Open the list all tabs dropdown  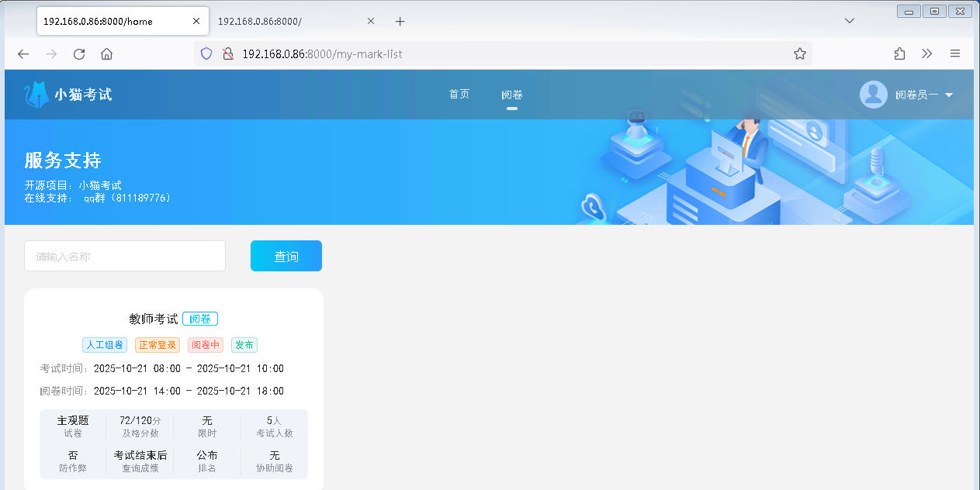pos(849,21)
